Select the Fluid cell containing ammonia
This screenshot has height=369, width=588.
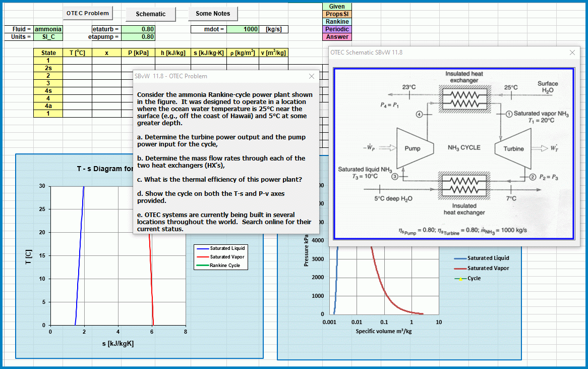(x=48, y=29)
